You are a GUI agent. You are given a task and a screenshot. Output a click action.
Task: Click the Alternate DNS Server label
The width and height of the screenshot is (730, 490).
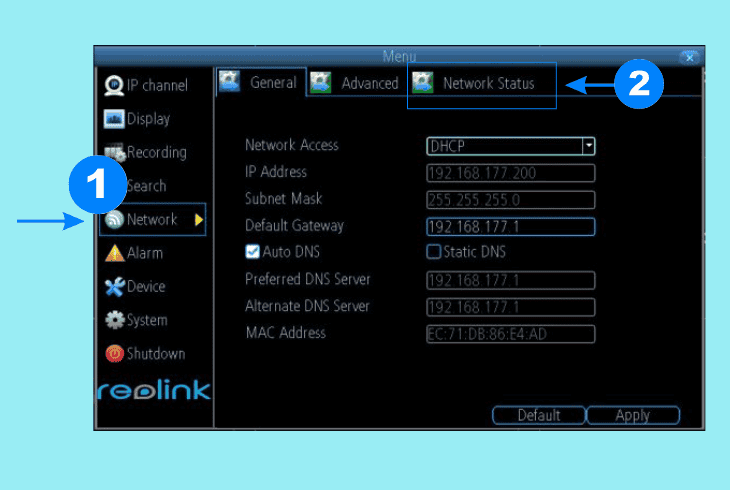coord(307,306)
